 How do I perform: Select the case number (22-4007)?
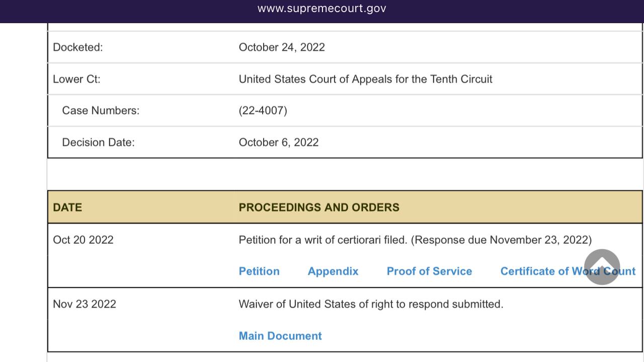(263, 111)
